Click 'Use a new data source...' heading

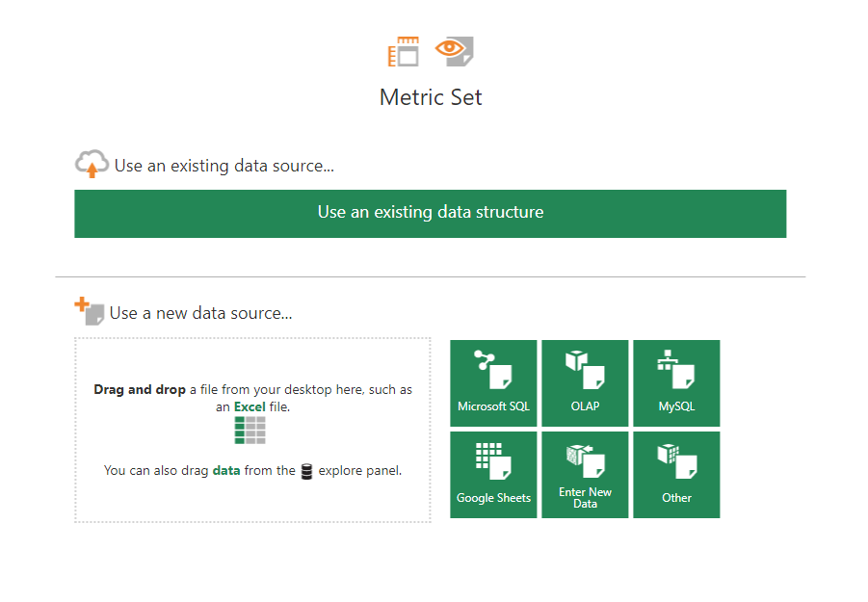tap(201, 313)
